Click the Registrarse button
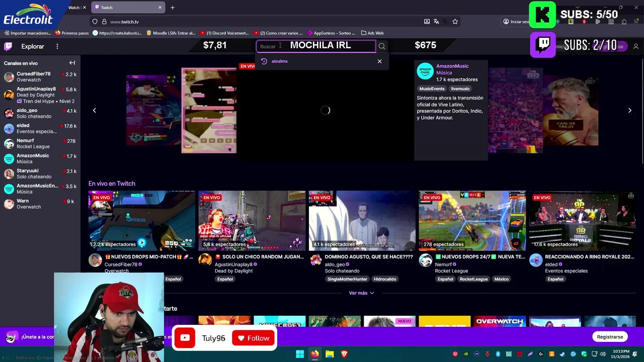 pyautogui.click(x=610, y=337)
